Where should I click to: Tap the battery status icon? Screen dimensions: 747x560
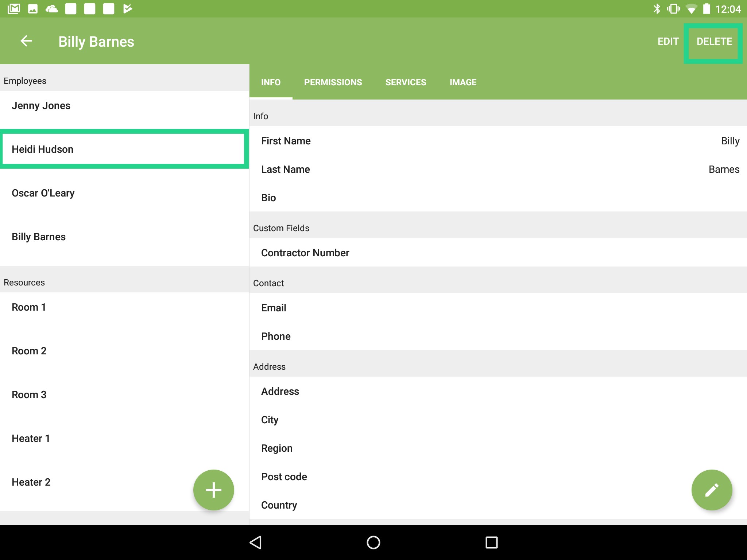pos(707,9)
